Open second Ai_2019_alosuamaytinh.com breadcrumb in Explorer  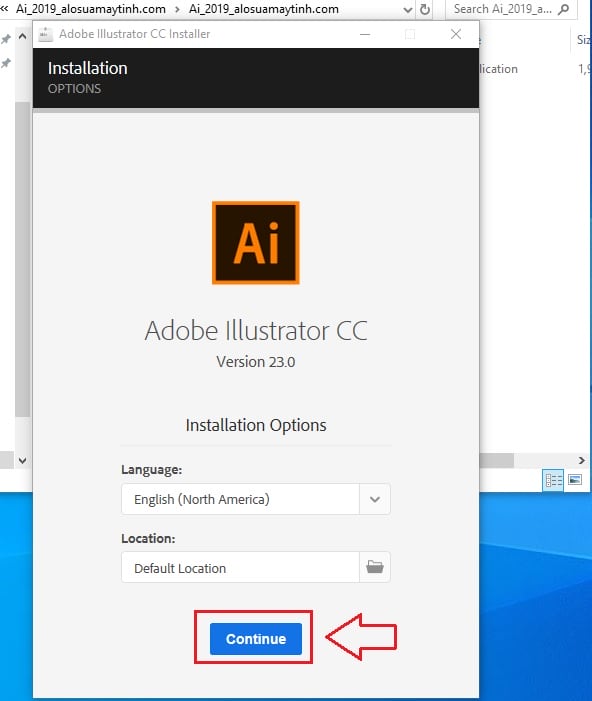[x=264, y=9]
